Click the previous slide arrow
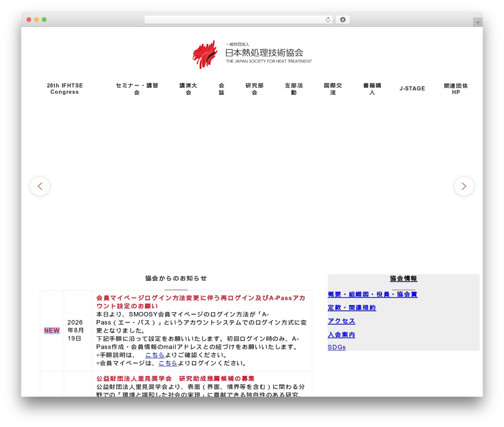The image size is (504, 427). (x=40, y=186)
